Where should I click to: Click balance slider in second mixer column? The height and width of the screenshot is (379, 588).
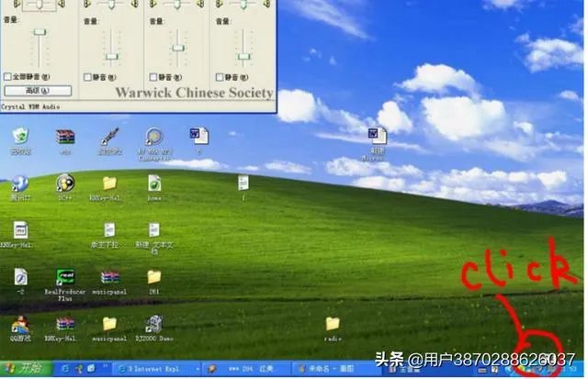(x=111, y=4)
